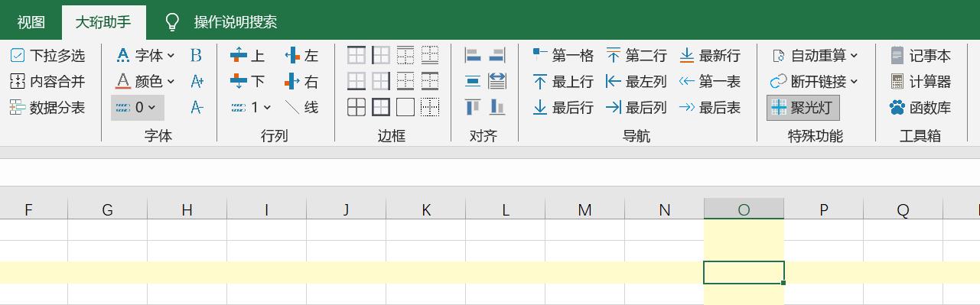
Task: Apply top border icon
Action: (357, 56)
